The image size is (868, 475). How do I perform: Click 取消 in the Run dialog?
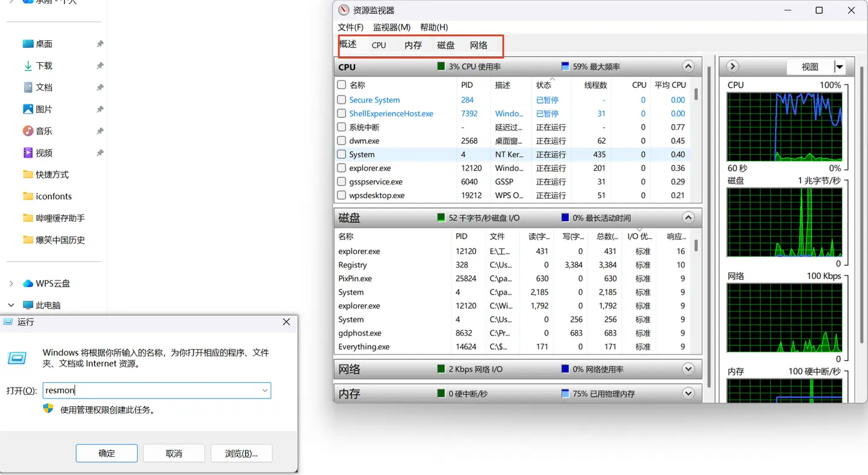tap(174, 453)
